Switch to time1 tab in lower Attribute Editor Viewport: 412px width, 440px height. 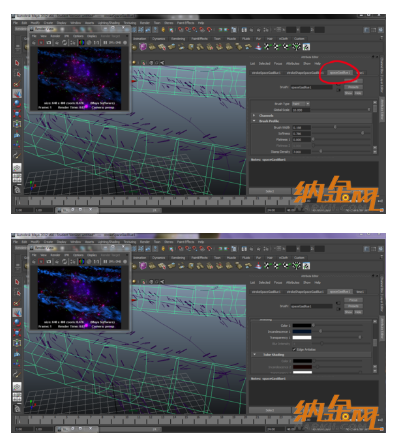[360, 292]
